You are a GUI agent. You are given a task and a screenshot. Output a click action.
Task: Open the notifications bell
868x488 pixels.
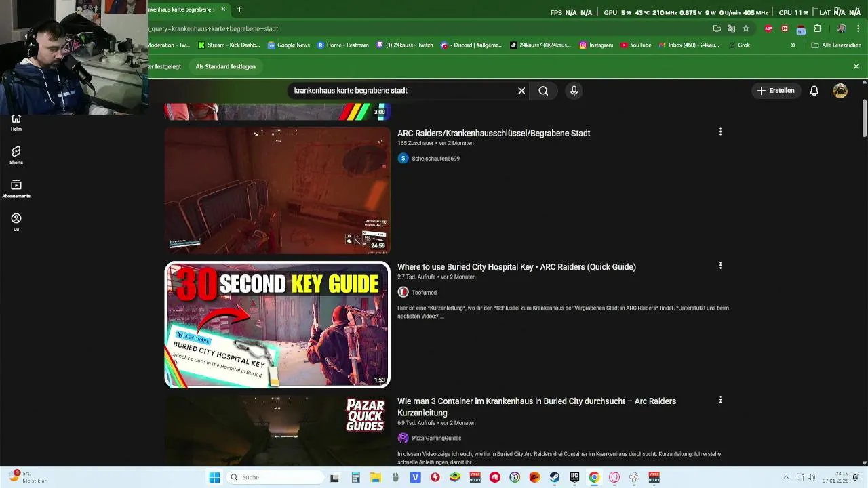tap(814, 91)
